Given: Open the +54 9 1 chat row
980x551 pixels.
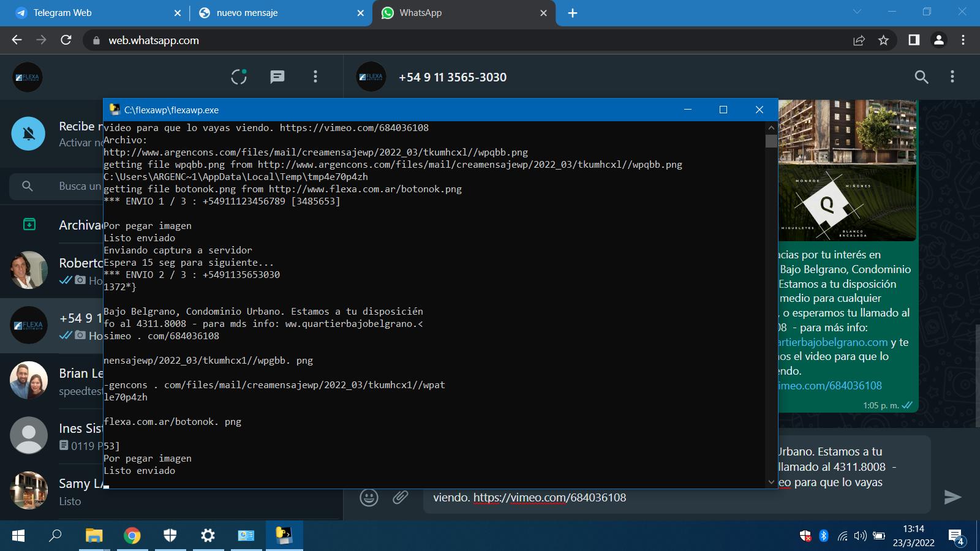Looking at the screenshot, I should pyautogui.click(x=51, y=325).
